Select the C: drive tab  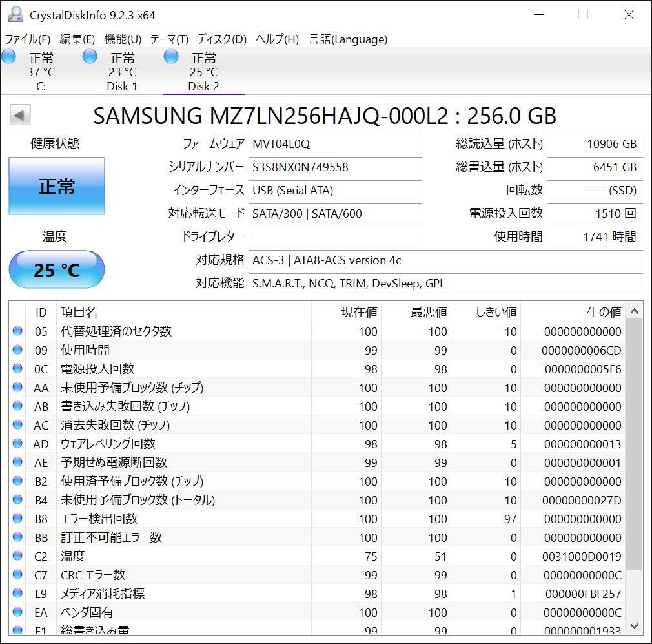[x=41, y=71]
